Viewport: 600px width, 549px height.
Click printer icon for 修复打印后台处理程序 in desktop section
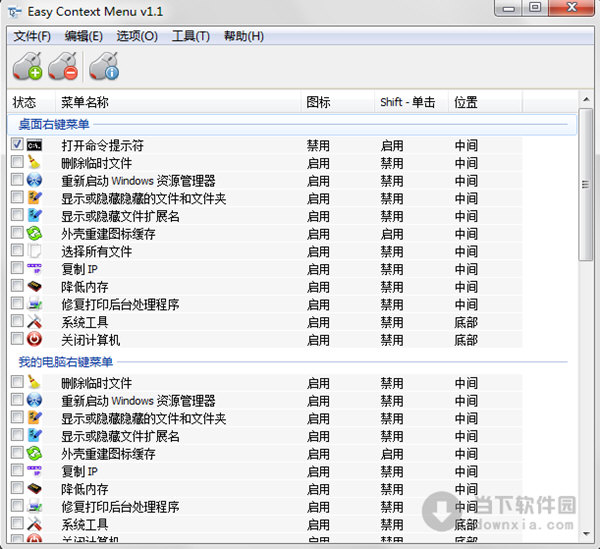pos(34,303)
